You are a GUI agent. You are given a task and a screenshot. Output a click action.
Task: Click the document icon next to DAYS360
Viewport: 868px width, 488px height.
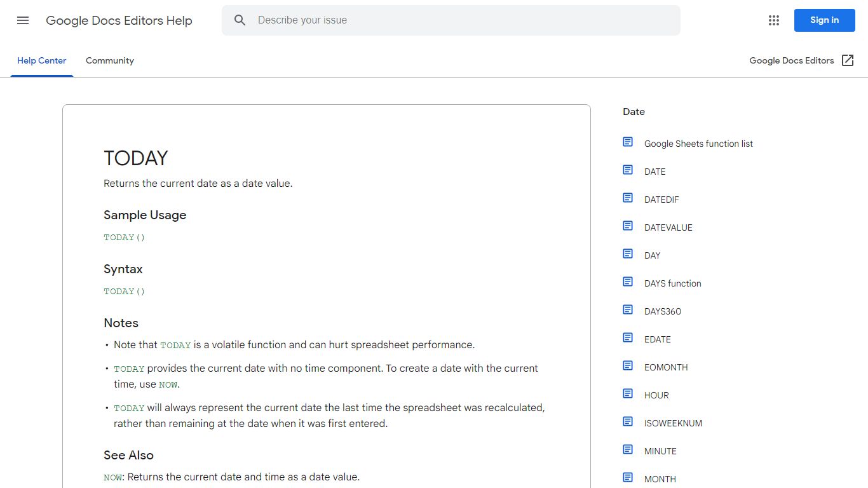(628, 309)
